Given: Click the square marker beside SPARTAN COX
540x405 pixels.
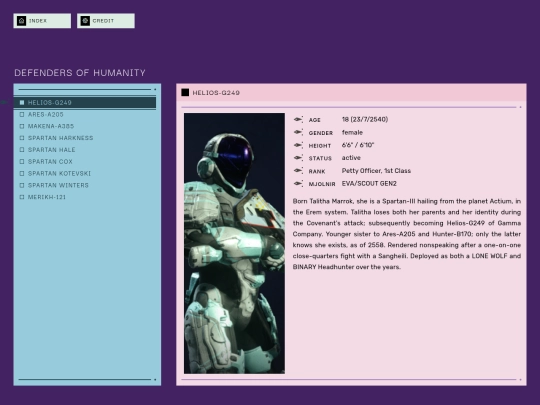Looking at the screenshot, I should pyautogui.click(x=22, y=162).
